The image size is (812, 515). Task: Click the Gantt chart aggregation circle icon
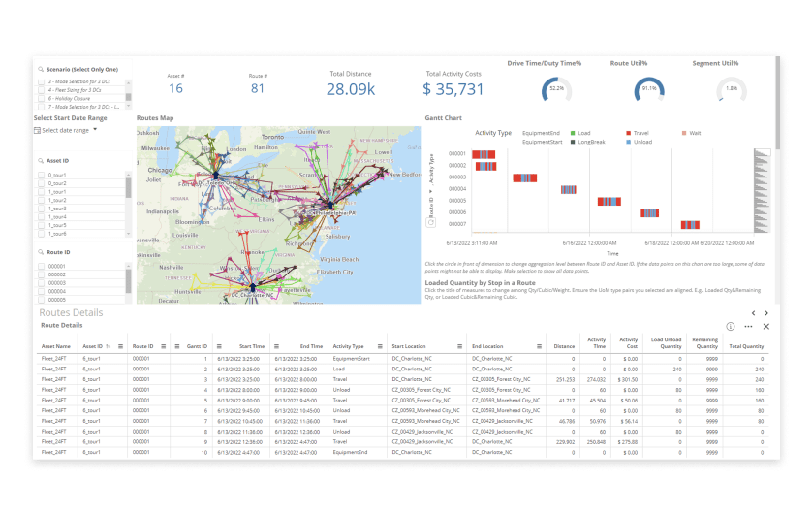(430, 223)
